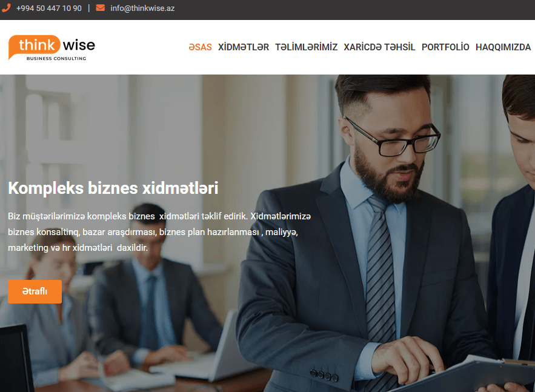This screenshot has height=392, width=535.
Task: Click the orange 'think' speech bubble graphic
Action: (34, 46)
